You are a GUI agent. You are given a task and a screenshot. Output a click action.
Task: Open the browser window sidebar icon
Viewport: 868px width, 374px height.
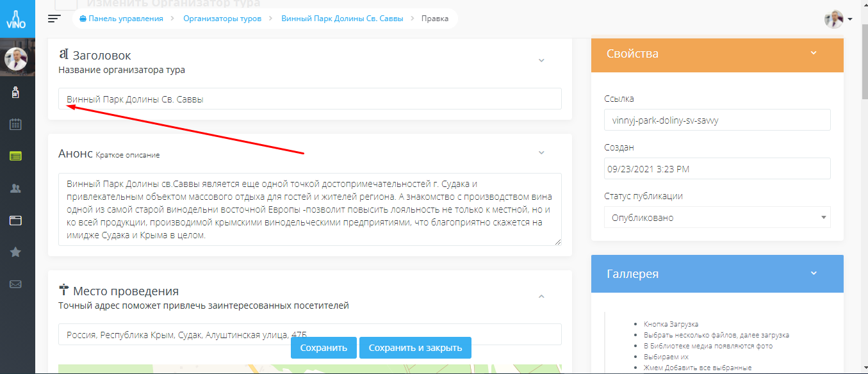(15, 220)
